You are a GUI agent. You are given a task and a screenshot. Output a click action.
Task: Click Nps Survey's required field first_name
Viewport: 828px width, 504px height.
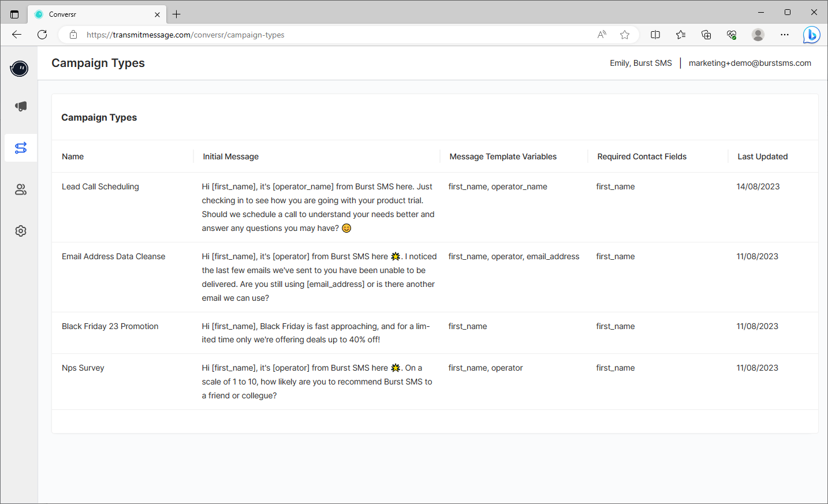pyautogui.click(x=616, y=368)
